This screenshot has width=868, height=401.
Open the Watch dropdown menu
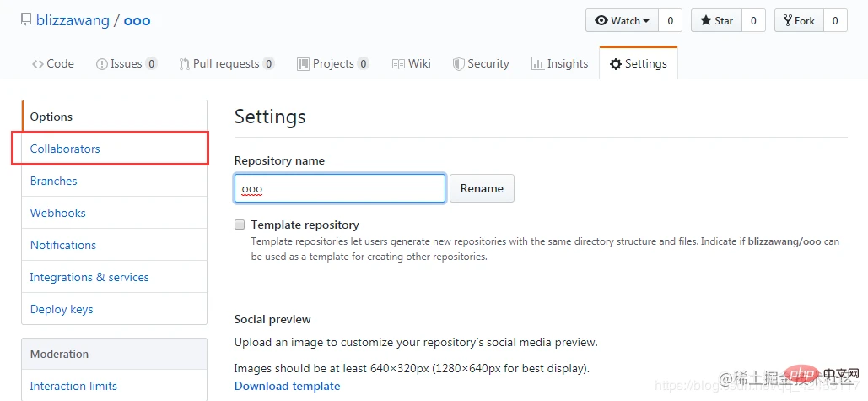click(623, 21)
